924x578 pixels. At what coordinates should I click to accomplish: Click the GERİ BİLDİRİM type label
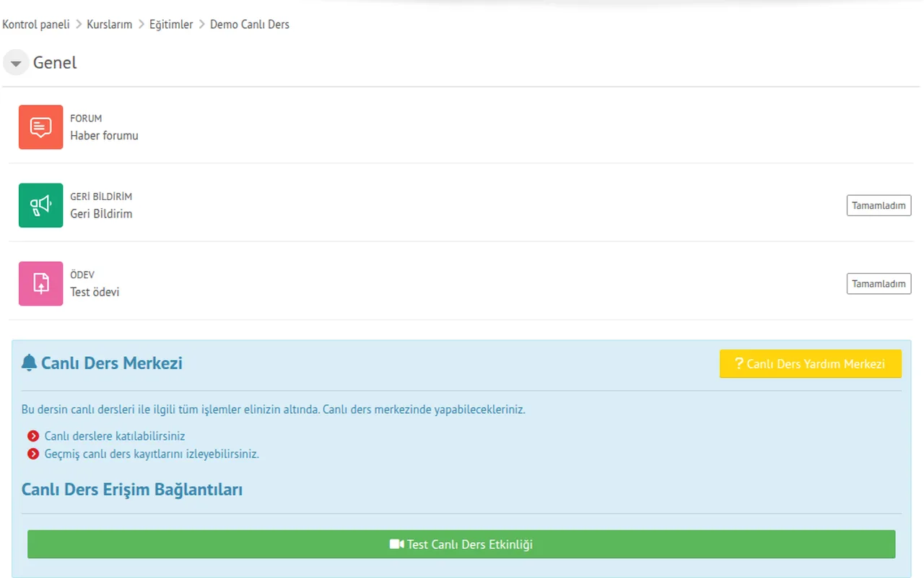click(x=101, y=197)
